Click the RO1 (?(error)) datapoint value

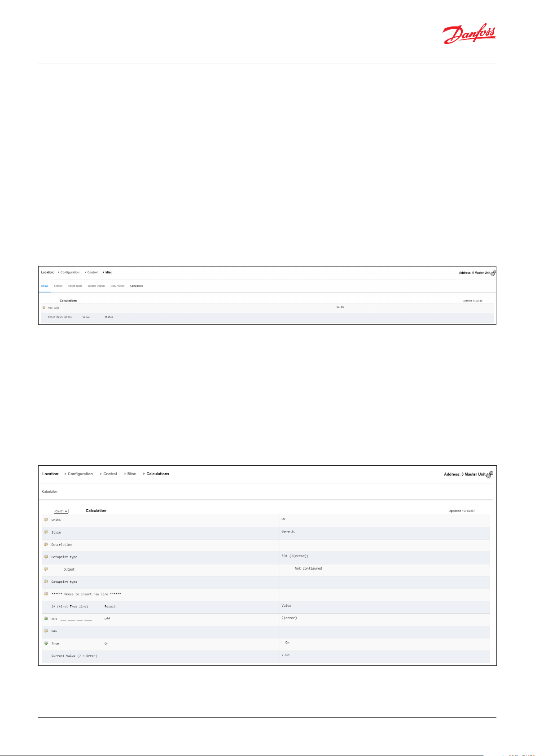point(295,556)
